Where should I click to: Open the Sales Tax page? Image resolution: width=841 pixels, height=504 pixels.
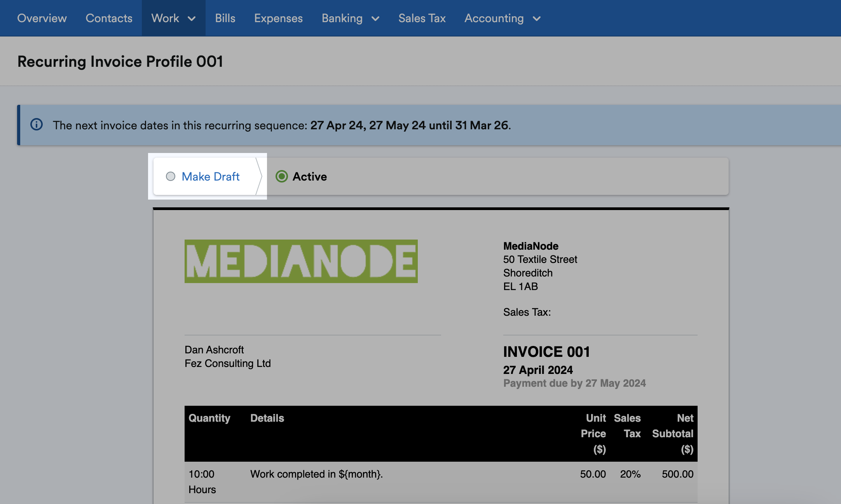(x=422, y=18)
